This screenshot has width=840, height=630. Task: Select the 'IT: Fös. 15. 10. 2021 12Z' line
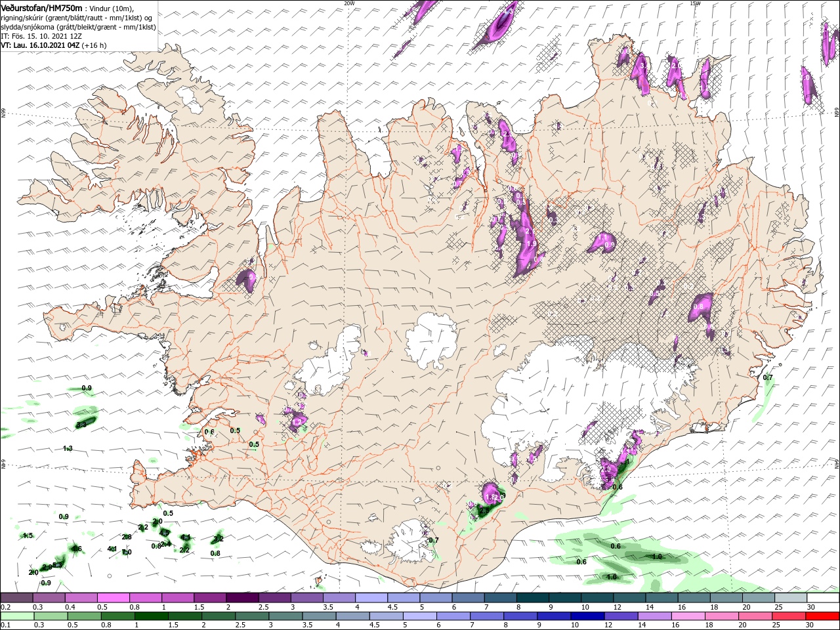[x=41, y=36]
